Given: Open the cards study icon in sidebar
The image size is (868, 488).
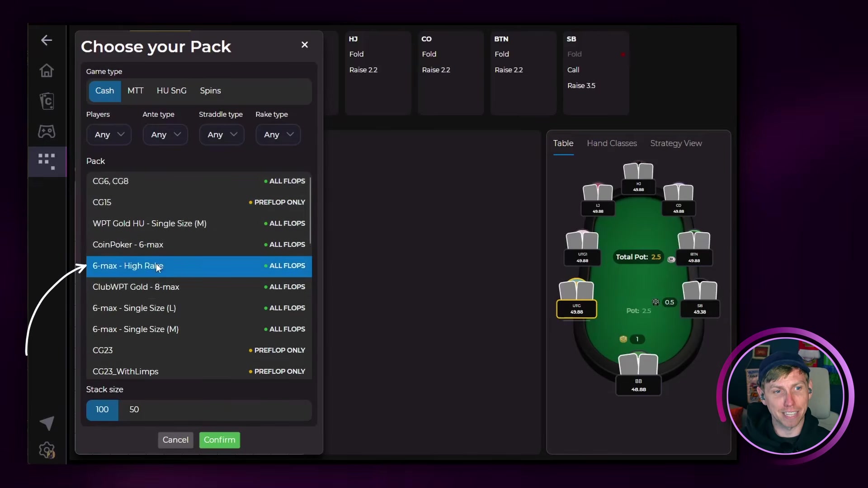Looking at the screenshot, I should pyautogui.click(x=47, y=101).
